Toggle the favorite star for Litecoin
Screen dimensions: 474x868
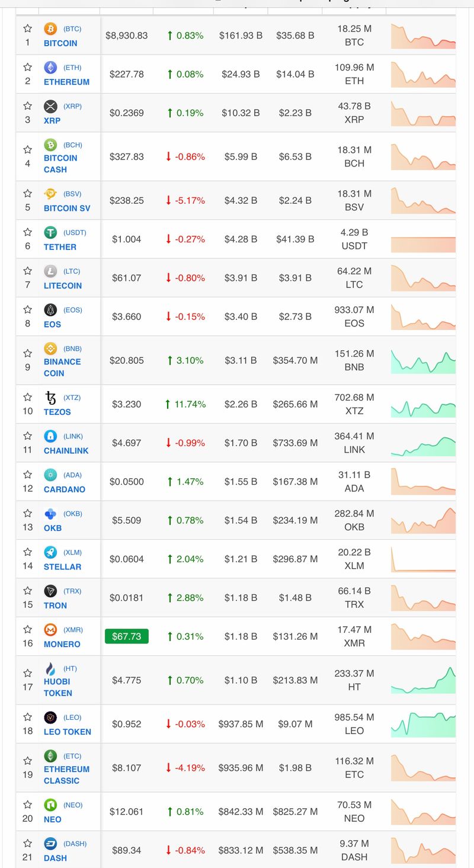click(27, 271)
